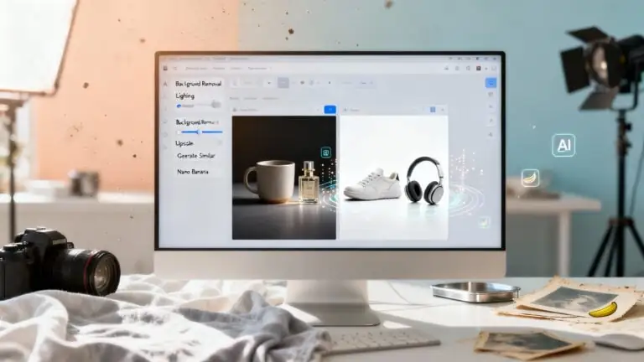Close the panel above the sneaker image

tap(443, 110)
